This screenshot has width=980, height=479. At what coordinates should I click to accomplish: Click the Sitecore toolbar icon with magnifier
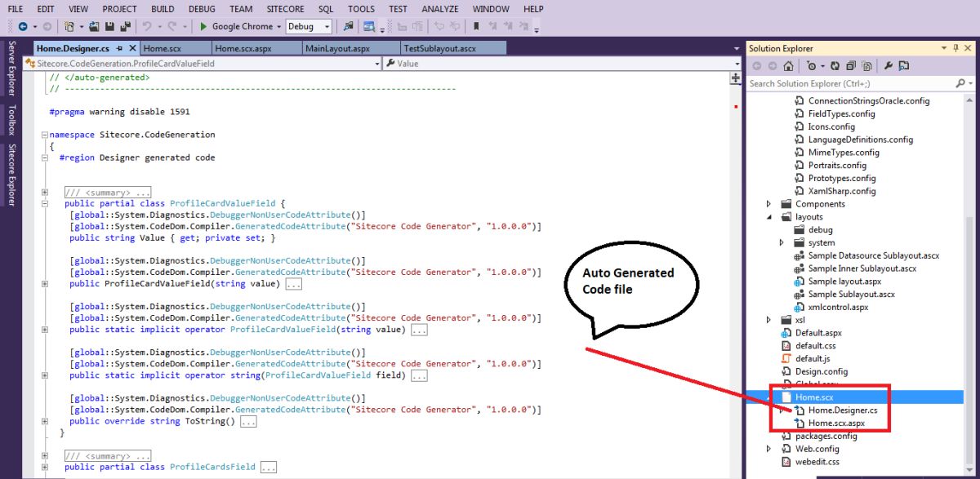click(x=370, y=27)
